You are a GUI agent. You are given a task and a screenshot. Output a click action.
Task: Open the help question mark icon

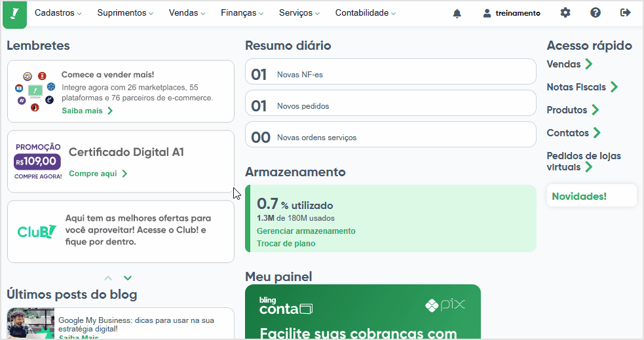(596, 12)
